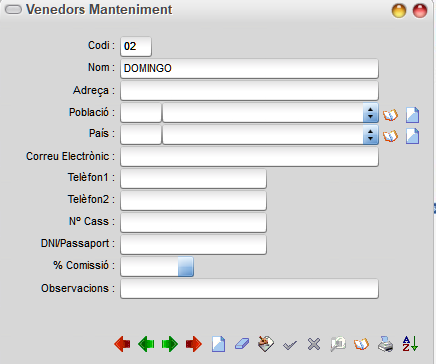Viewport: 436px width, 364px height.
Task: Cancel changes with the X icon
Action: click(314, 344)
